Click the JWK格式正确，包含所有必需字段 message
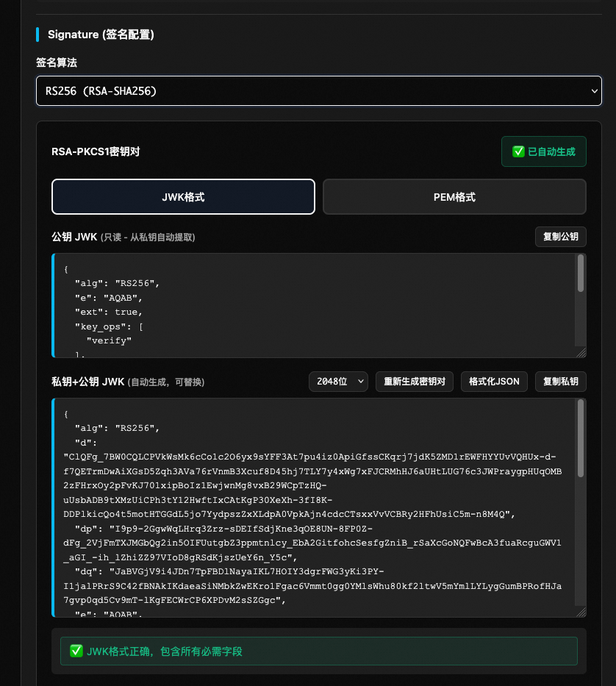 click(x=165, y=651)
